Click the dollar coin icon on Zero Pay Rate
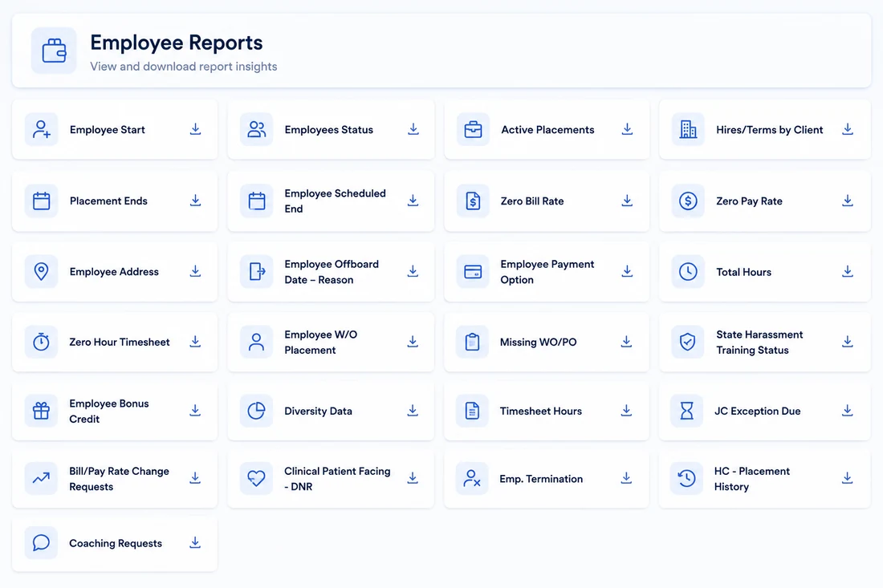This screenshot has height=588, width=883. point(688,201)
